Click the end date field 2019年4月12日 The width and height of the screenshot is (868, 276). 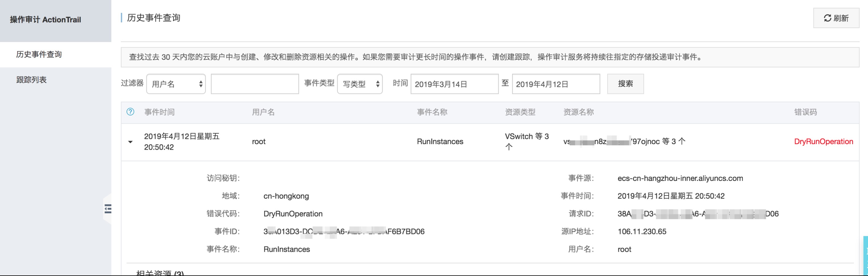click(556, 84)
